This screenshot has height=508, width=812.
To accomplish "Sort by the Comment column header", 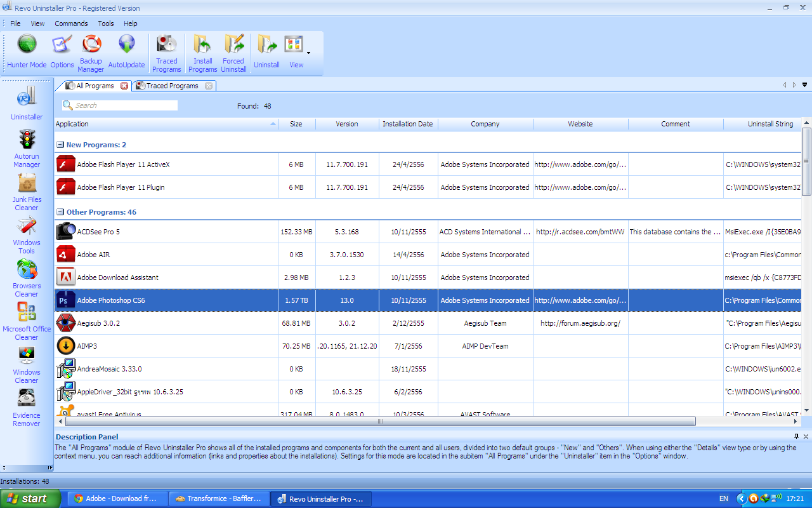I will [x=676, y=124].
